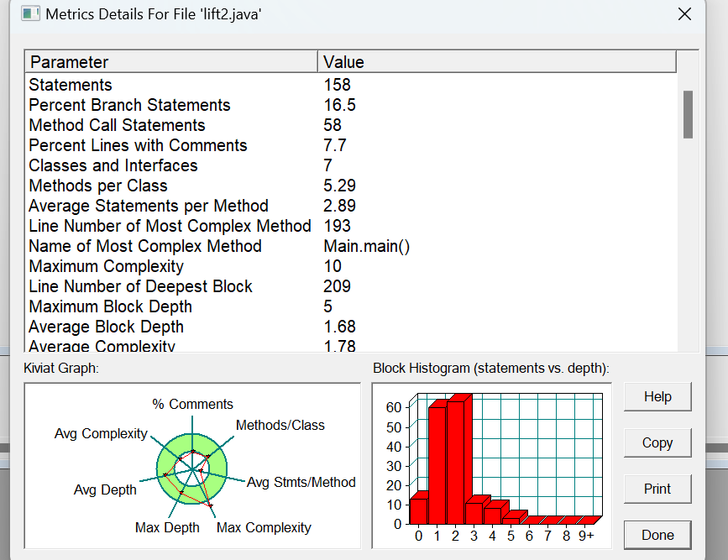Viewport: 728px width, 560px height.
Task: Click the Help button
Action: [657, 396]
